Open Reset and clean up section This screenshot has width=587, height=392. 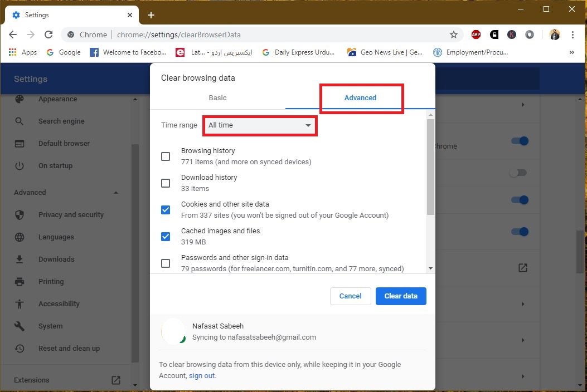(x=69, y=348)
